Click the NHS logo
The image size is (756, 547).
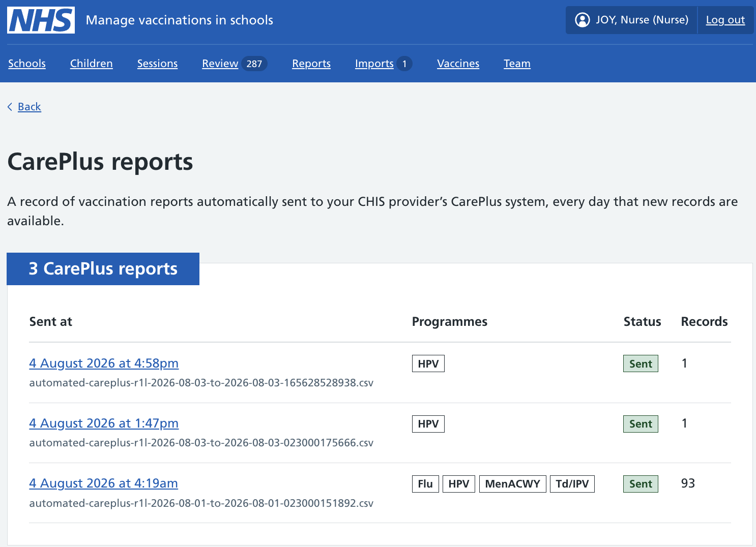41,20
